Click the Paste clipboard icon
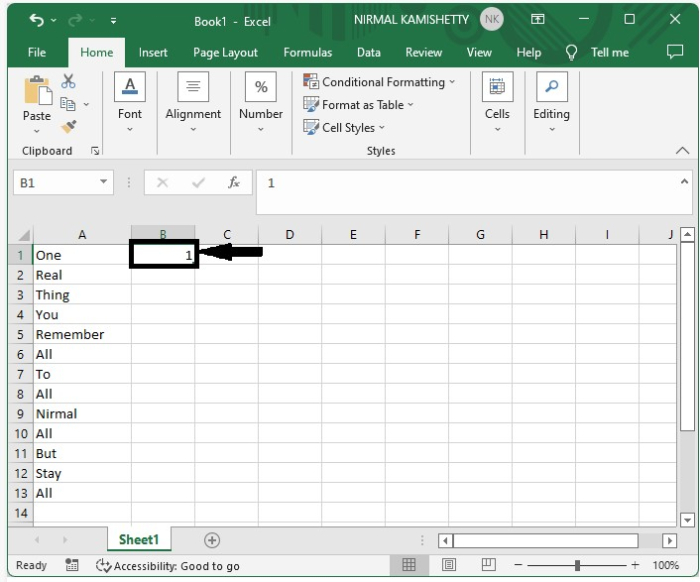The height and width of the screenshot is (582, 700). 37,91
